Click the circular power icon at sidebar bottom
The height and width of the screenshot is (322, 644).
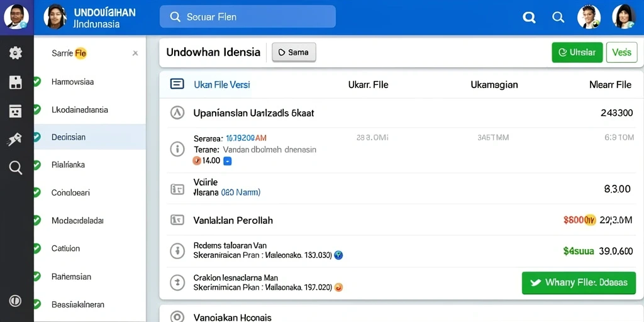(x=16, y=301)
